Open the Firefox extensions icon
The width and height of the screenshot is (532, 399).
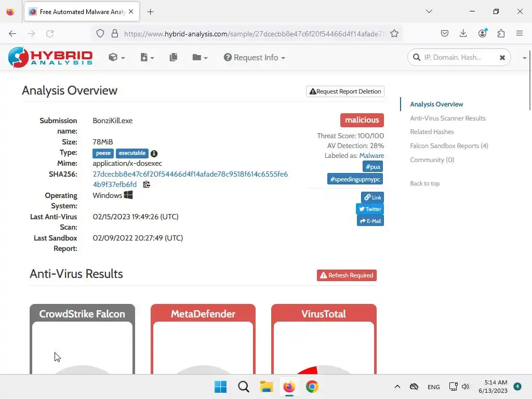tap(501, 33)
